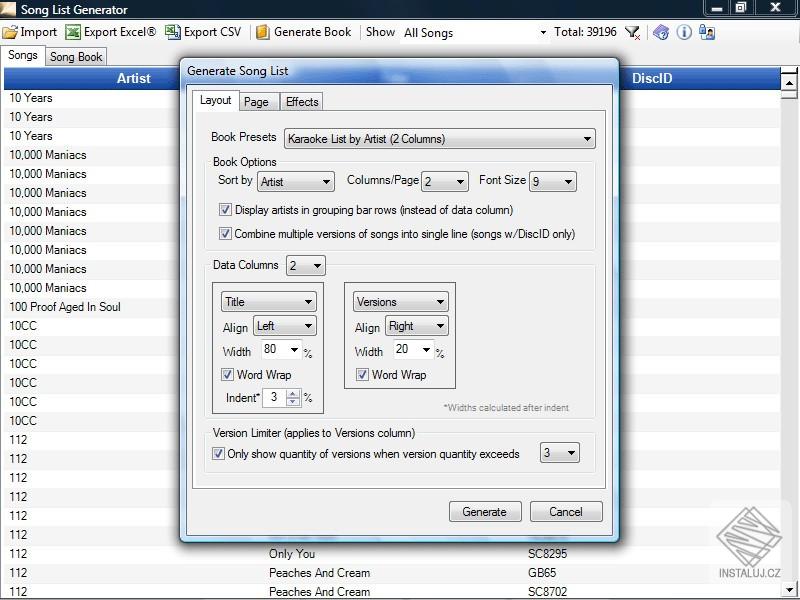
Task: Open the Versions data column dropdown
Action: [401, 302]
